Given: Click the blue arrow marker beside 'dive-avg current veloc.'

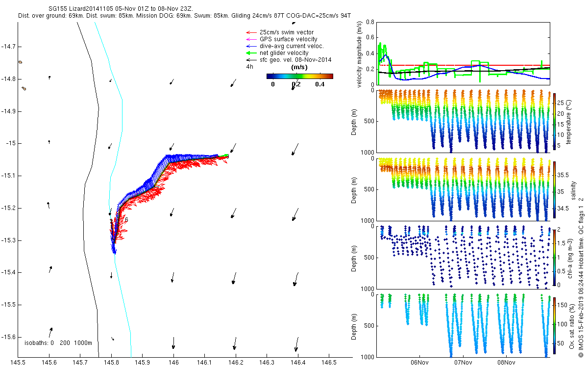Looking at the screenshot, I should [251, 46].
